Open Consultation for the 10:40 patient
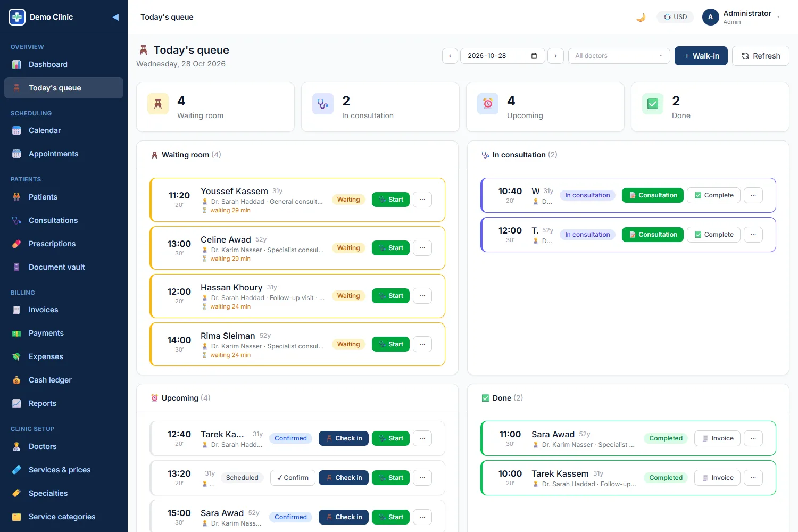 click(x=653, y=195)
